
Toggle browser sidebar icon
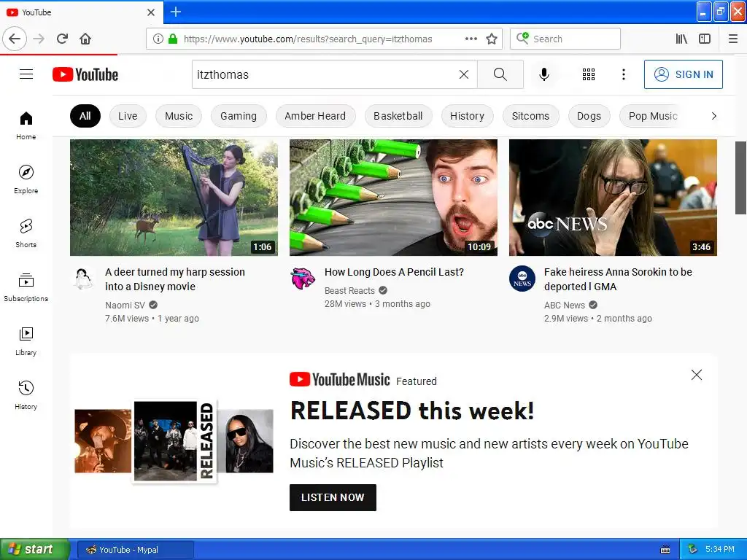(705, 39)
